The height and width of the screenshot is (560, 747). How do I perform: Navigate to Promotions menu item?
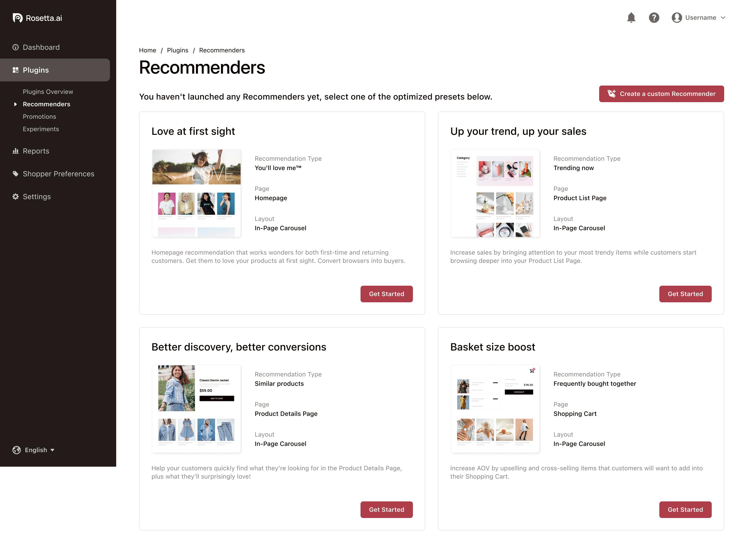pos(39,116)
